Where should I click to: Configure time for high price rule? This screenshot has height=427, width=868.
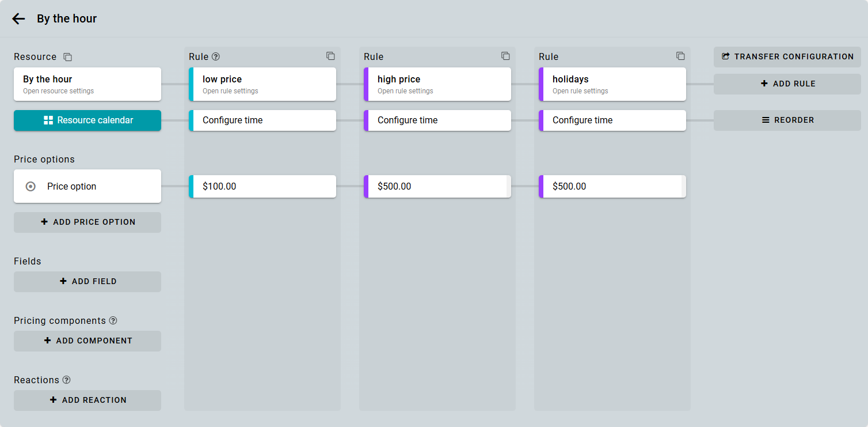click(x=439, y=120)
